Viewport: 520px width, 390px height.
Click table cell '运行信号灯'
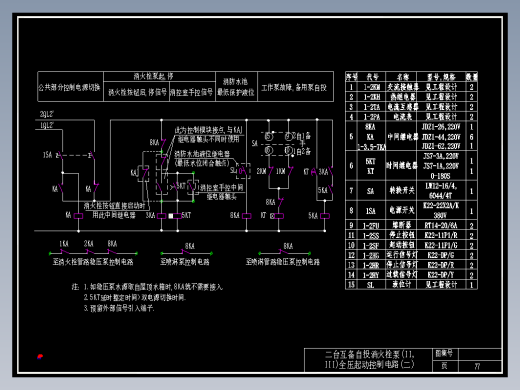402,255
